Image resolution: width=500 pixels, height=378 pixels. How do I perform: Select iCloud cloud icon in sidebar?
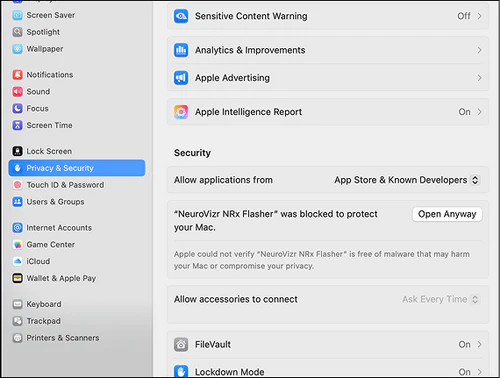tap(17, 261)
